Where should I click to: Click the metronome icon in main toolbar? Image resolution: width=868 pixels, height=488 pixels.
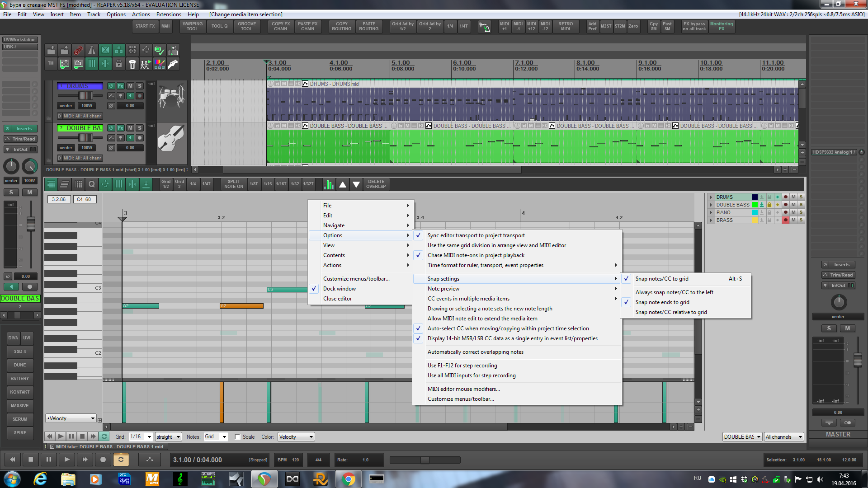point(92,50)
